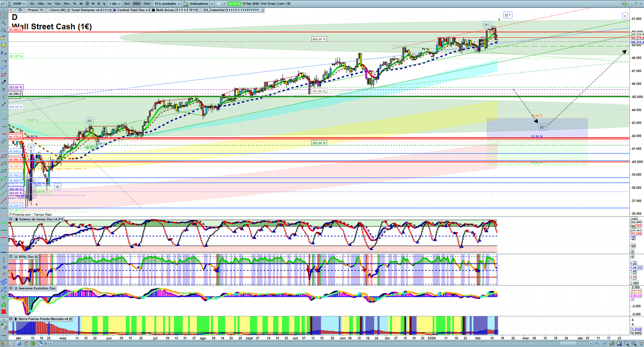The image size is (644, 347).
Task: Click the alert bell icon in sidebar
Action: click(x=4, y=45)
